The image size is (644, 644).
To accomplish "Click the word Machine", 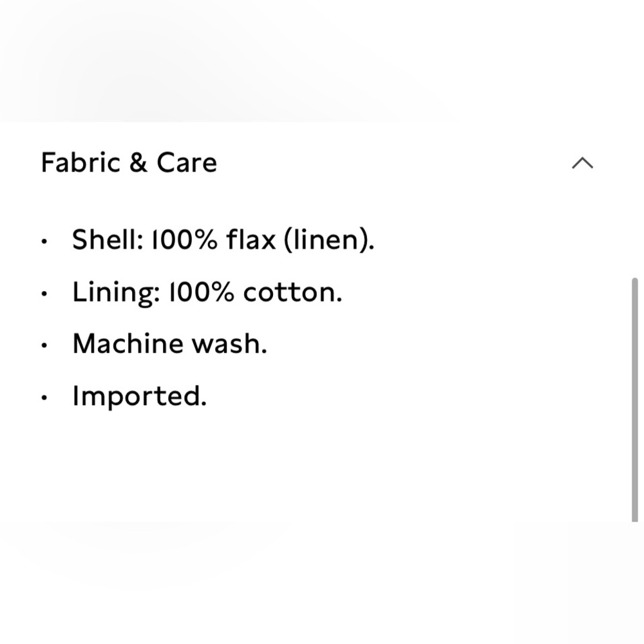I will pyautogui.click(x=128, y=343).
